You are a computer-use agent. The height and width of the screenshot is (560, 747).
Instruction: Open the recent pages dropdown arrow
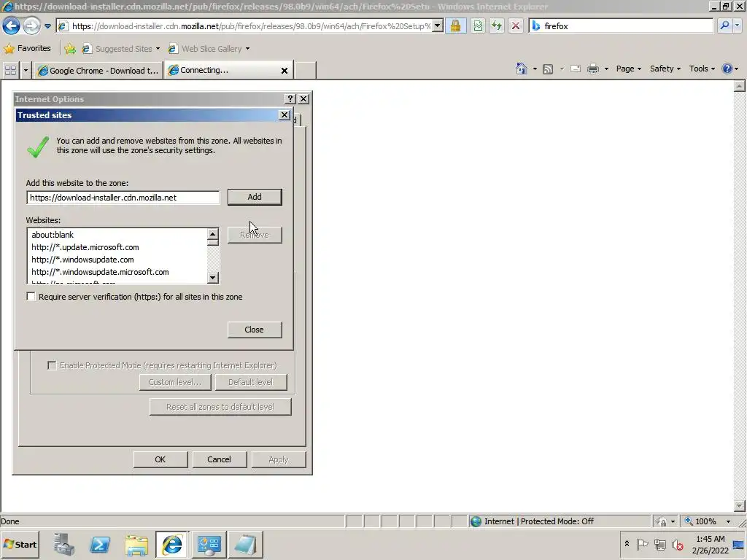47,26
